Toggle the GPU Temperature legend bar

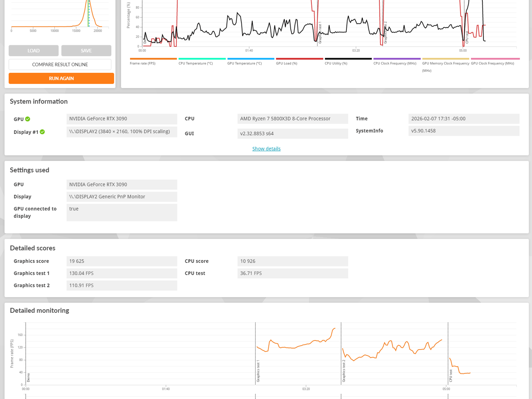251,59
